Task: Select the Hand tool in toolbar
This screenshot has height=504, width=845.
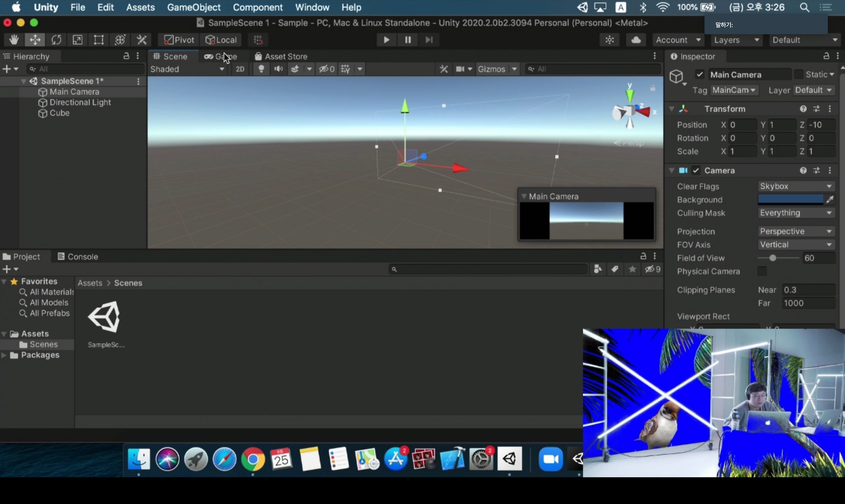Action: [14, 40]
